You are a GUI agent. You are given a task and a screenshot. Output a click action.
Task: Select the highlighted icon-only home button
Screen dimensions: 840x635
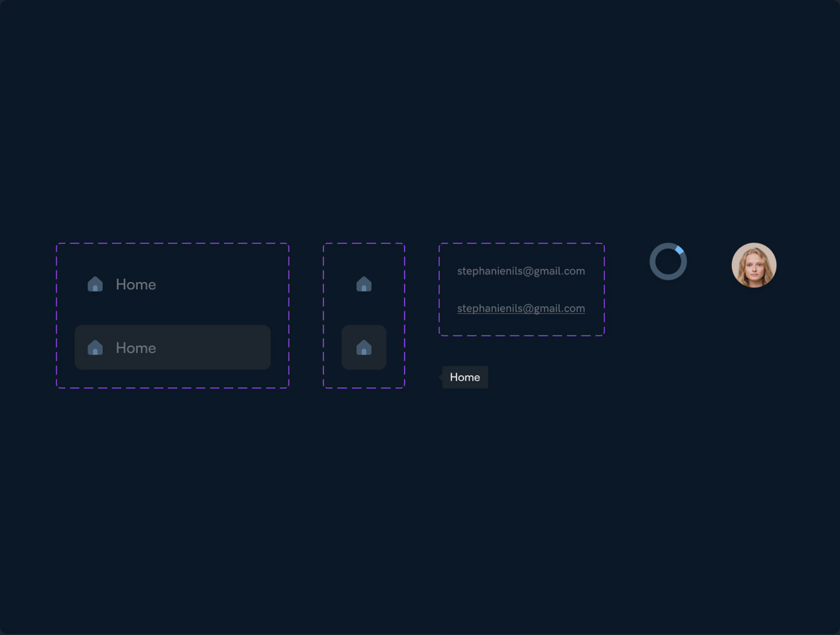364,347
